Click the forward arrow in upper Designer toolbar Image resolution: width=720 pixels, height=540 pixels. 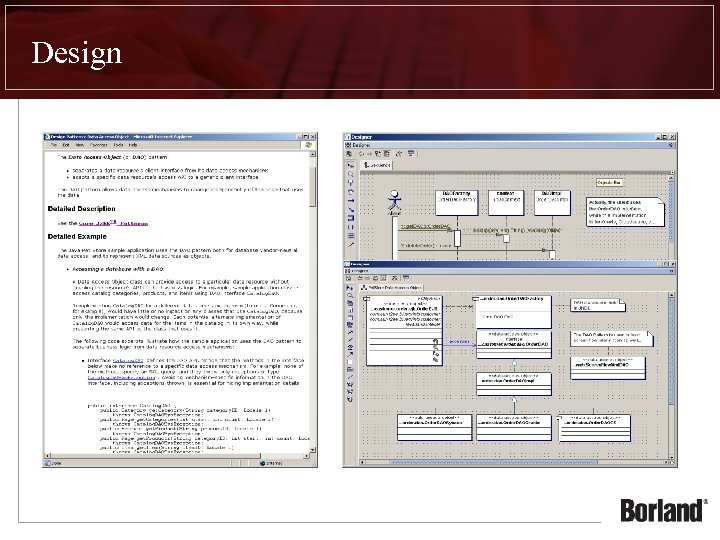pyautogui.click(x=369, y=154)
